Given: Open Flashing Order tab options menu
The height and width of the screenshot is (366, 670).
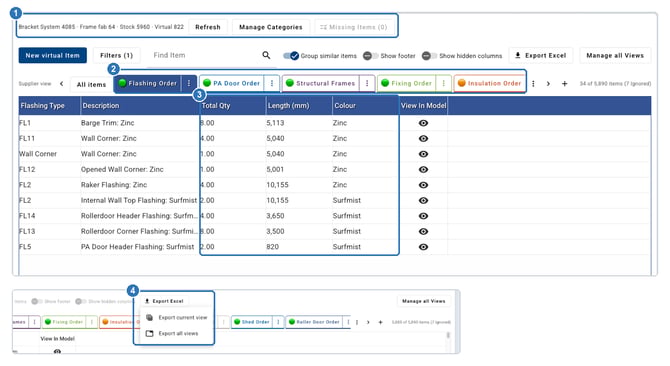Looking at the screenshot, I should click(x=189, y=83).
